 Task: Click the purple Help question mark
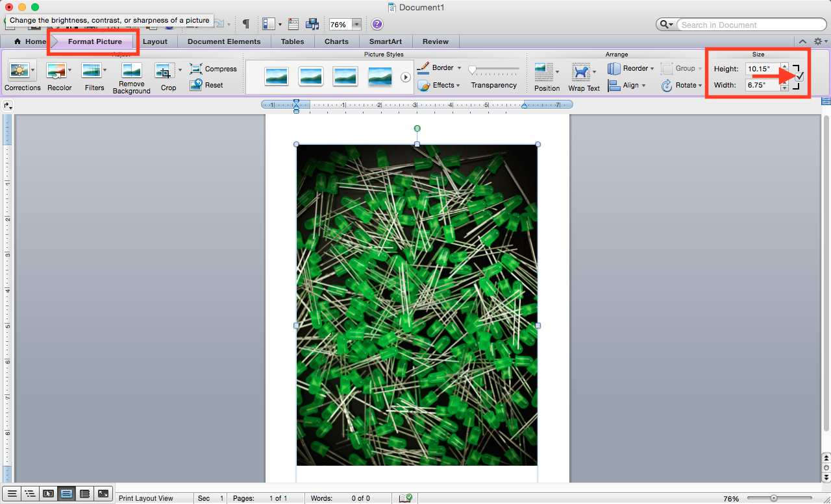(x=377, y=25)
